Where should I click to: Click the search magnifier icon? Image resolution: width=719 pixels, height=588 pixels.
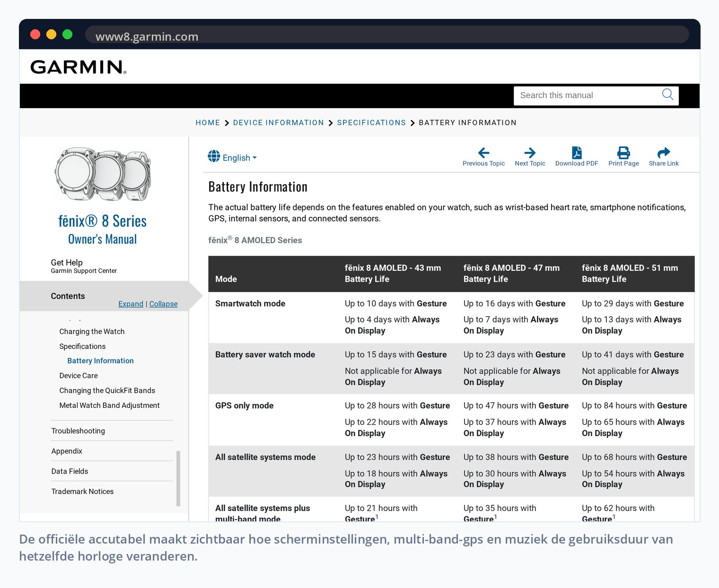pos(667,95)
